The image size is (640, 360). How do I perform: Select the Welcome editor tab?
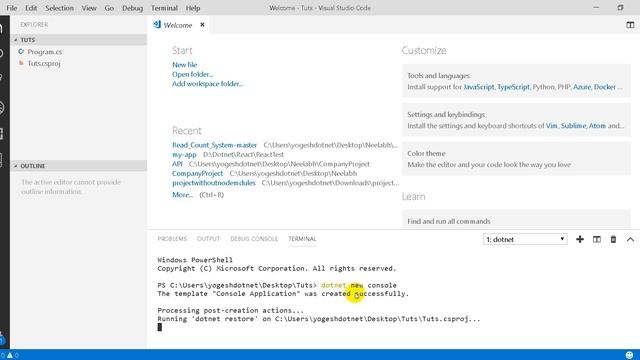(x=178, y=25)
